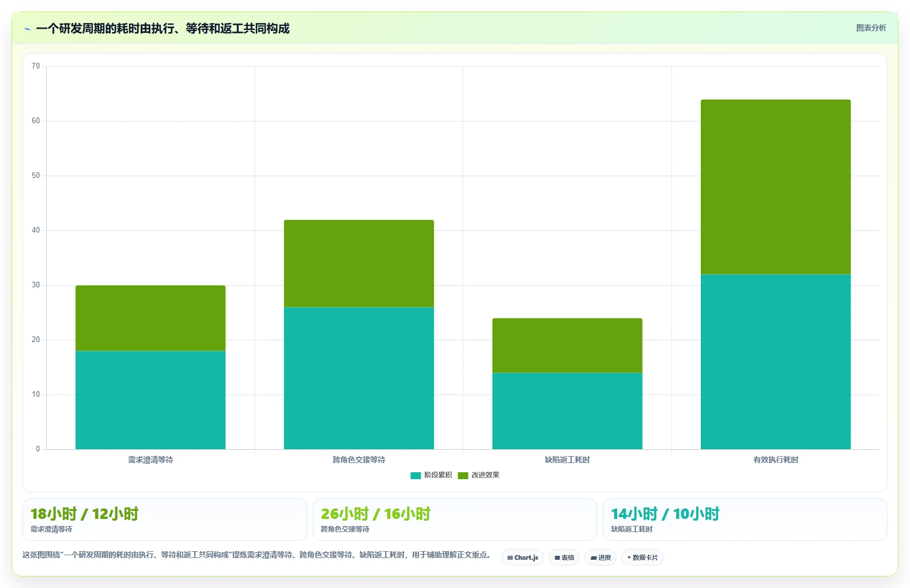Click the y-axis tick label 10

(36, 394)
